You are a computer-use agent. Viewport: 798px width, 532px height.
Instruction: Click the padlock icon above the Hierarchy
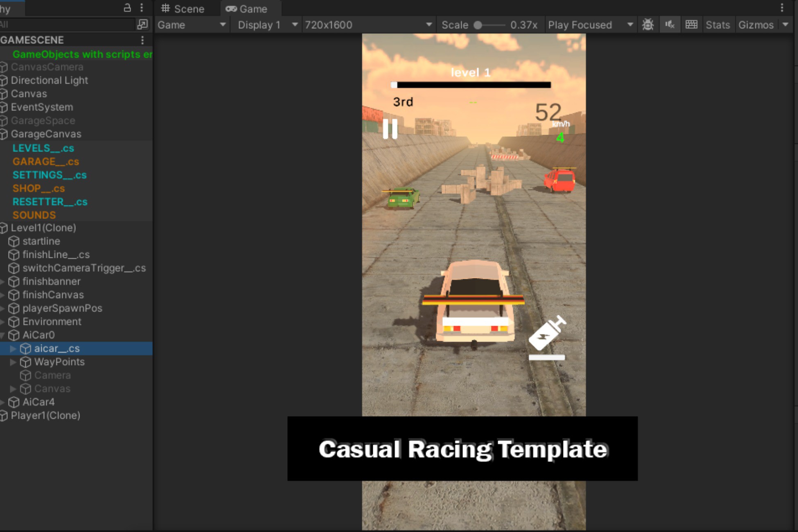click(x=127, y=7)
